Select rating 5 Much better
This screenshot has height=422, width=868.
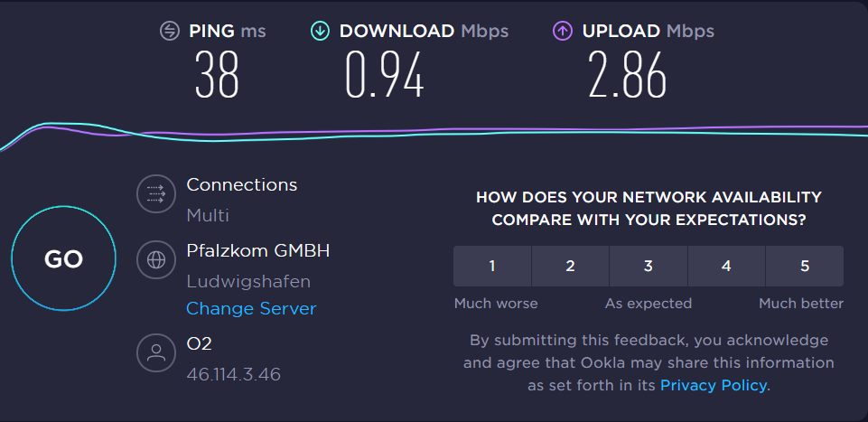click(805, 267)
